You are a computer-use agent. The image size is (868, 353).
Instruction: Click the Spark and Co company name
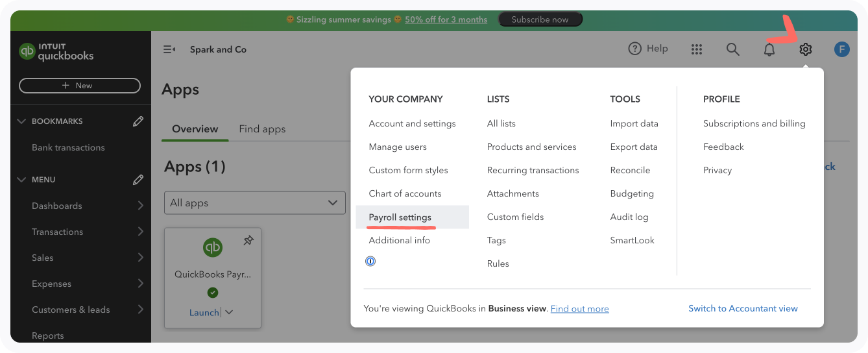pyautogui.click(x=218, y=49)
